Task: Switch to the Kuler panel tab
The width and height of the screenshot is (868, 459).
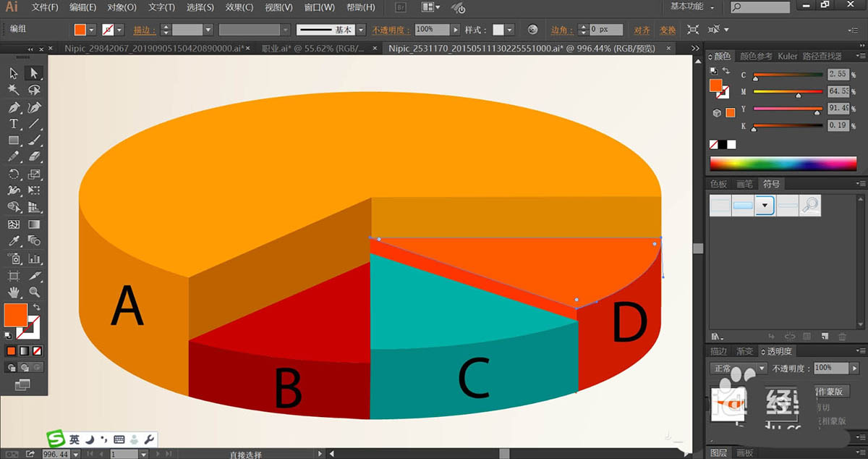Action: click(x=788, y=56)
